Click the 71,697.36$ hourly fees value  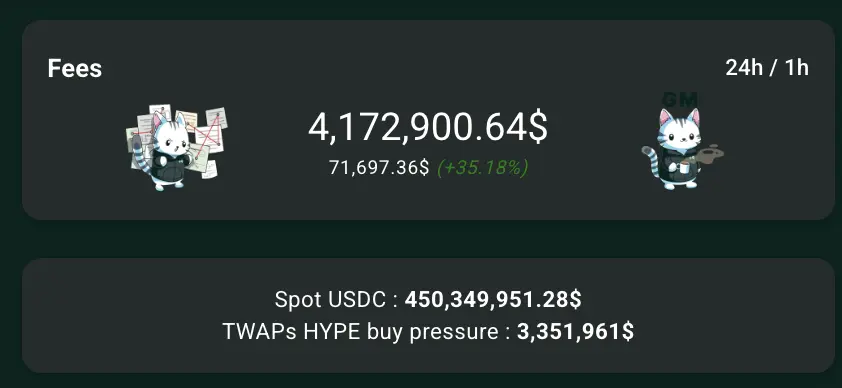coord(379,168)
